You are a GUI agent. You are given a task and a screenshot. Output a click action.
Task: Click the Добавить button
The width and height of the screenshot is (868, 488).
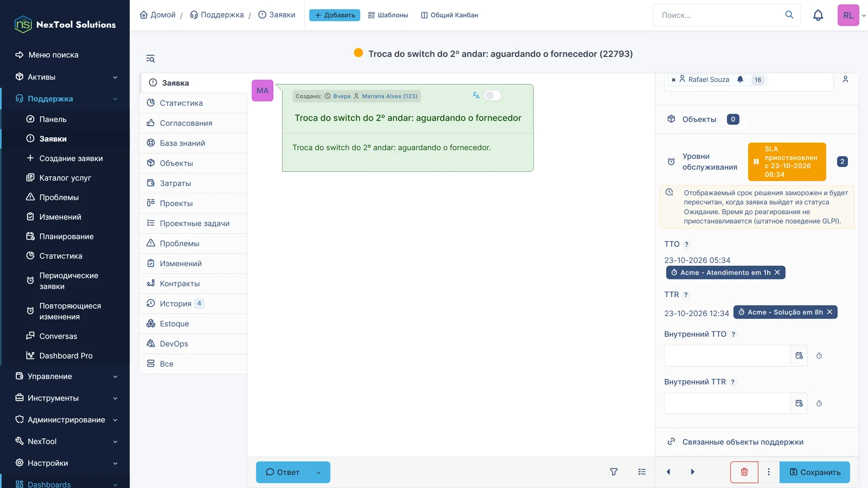[335, 15]
